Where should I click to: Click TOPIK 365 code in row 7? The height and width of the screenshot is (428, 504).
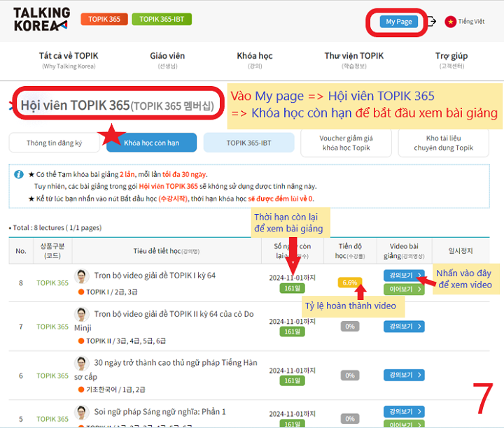pyautogui.click(x=52, y=327)
